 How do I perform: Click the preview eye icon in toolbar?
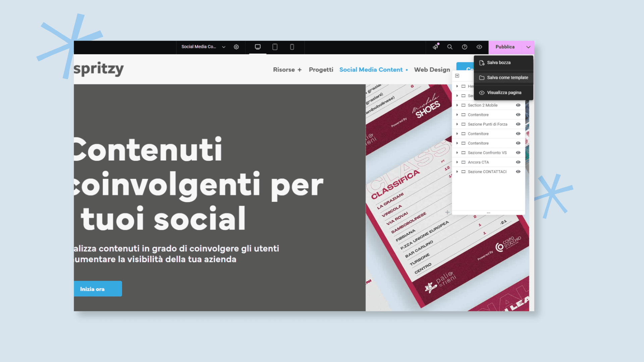pyautogui.click(x=480, y=46)
